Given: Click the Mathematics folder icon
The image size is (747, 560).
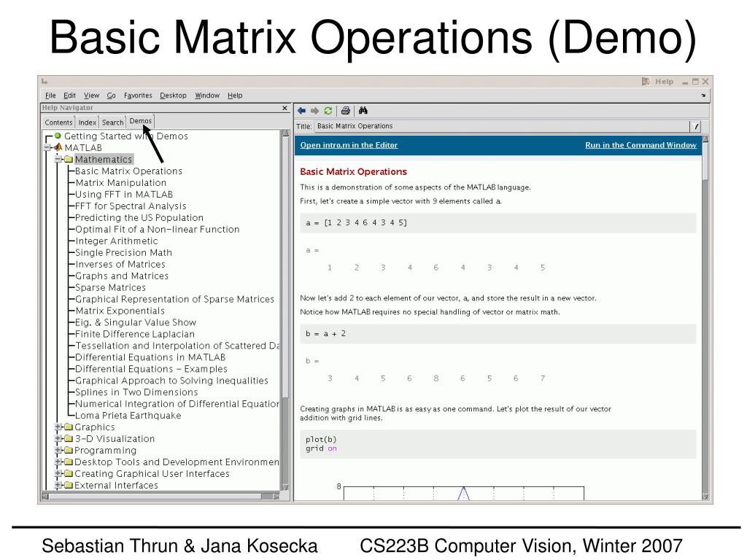Looking at the screenshot, I should coord(69,159).
